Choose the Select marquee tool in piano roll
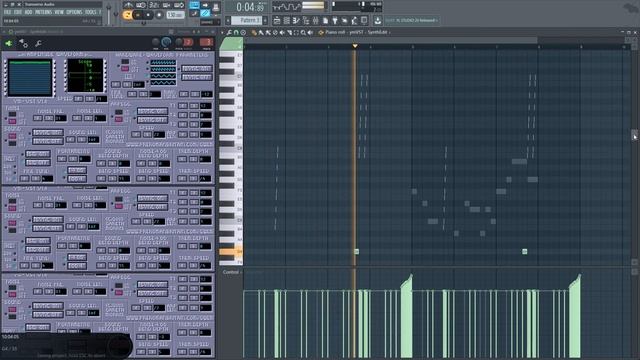The image size is (640, 360). pyautogui.click(x=296, y=32)
